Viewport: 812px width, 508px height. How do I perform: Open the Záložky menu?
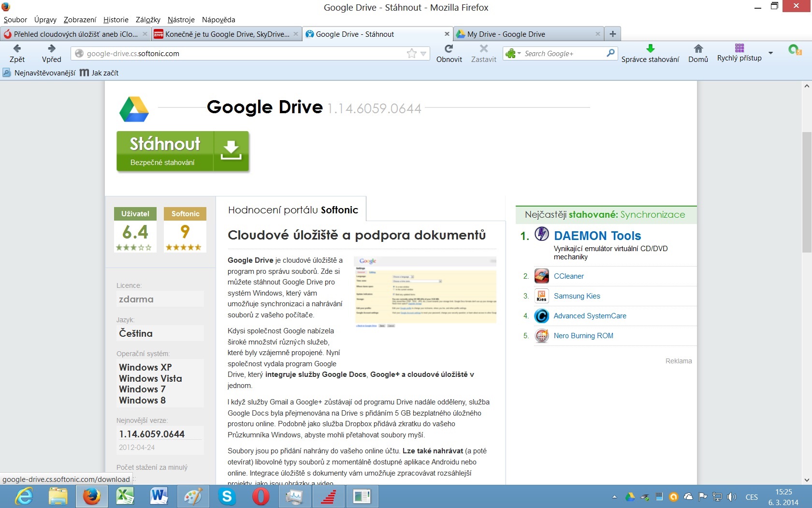click(148, 20)
